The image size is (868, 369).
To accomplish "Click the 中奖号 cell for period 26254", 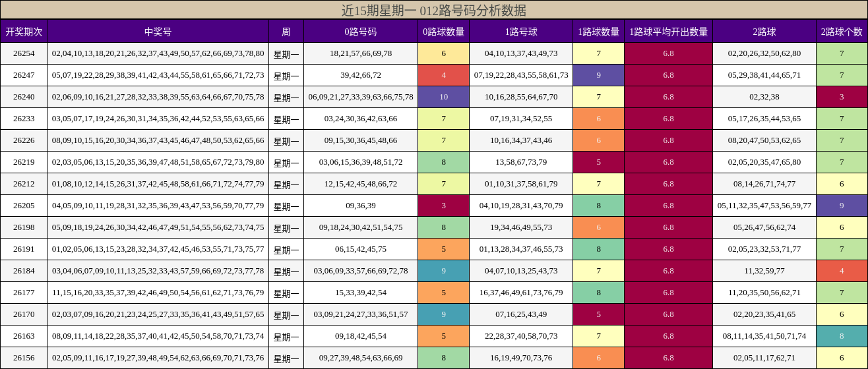I will click(158, 53).
